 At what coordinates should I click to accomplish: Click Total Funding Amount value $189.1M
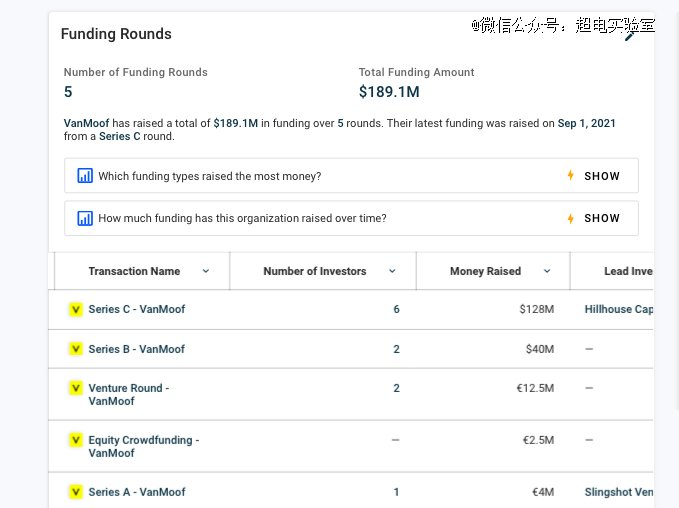(x=389, y=92)
